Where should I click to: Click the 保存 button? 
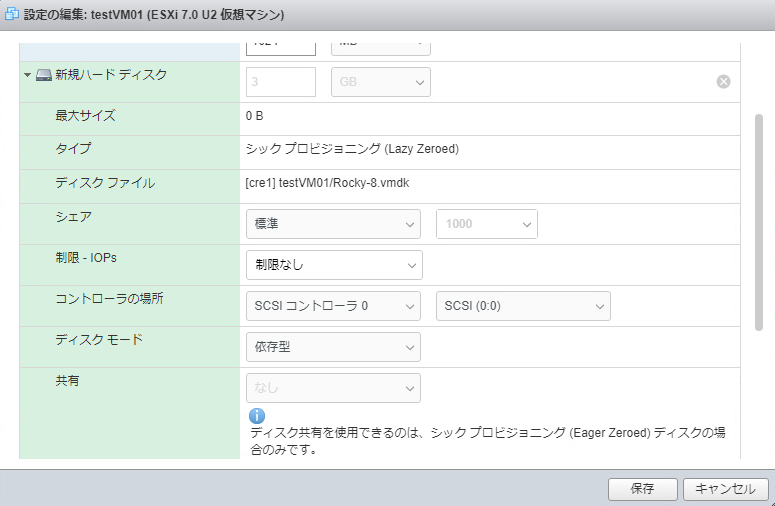click(x=642, y=489)
